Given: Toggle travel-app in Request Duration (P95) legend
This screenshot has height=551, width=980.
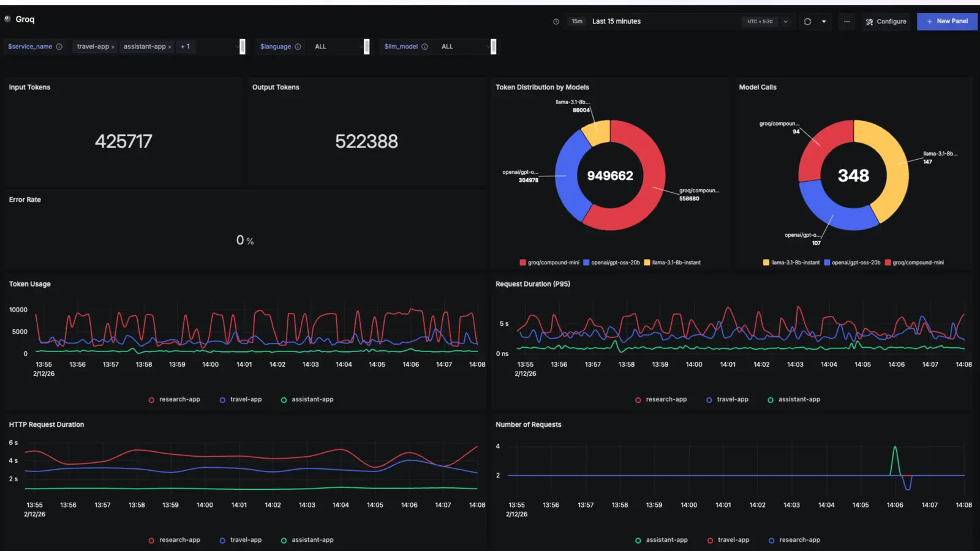Looking at the screenshot, I should coord(727,399).
